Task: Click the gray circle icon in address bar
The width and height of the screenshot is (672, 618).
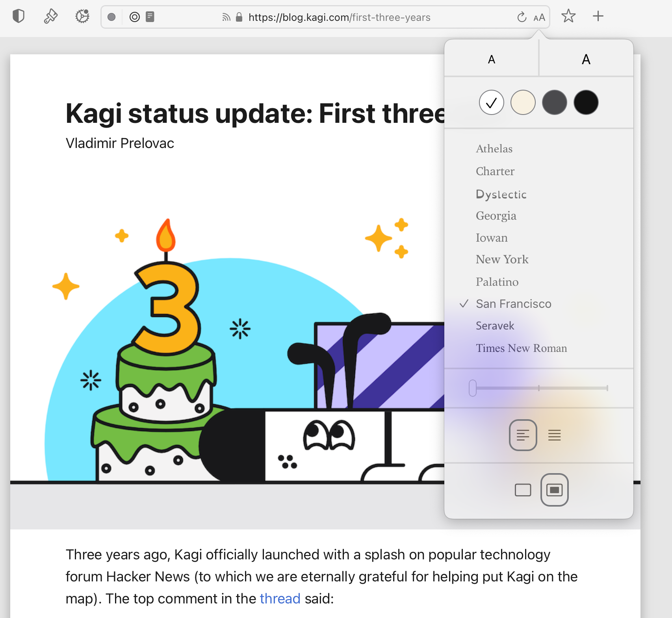Action: click(111, 17)
